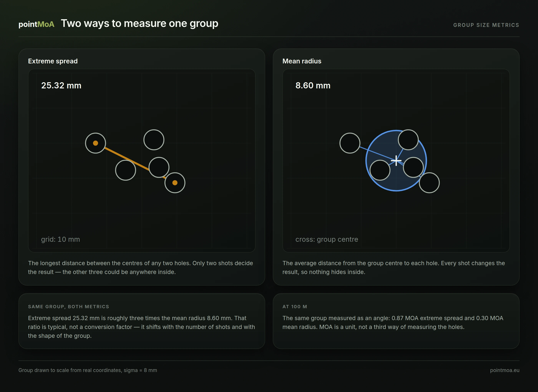This screenshot has height=392, width=538.
Task: Click the Mean radius card title
Action: 302,61
